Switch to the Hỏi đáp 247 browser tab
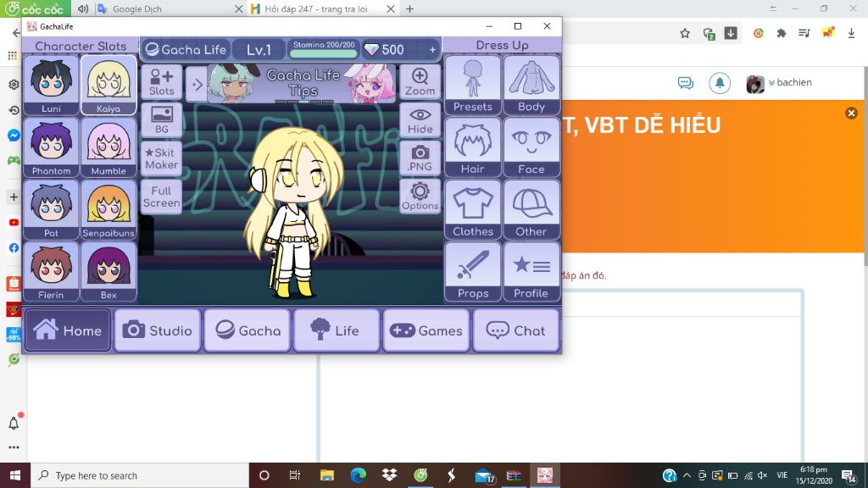Viewport: 868px width, 488px height. (x=323, y=8)
